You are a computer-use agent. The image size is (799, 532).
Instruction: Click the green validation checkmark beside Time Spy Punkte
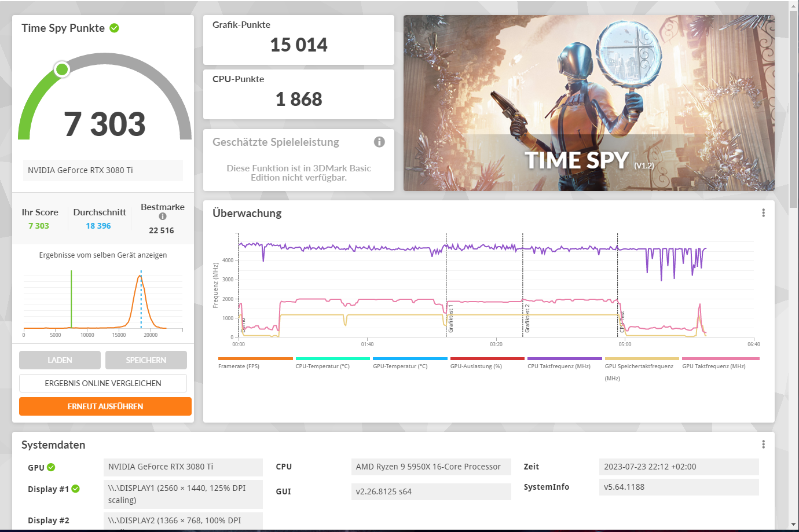pos(115,28)
